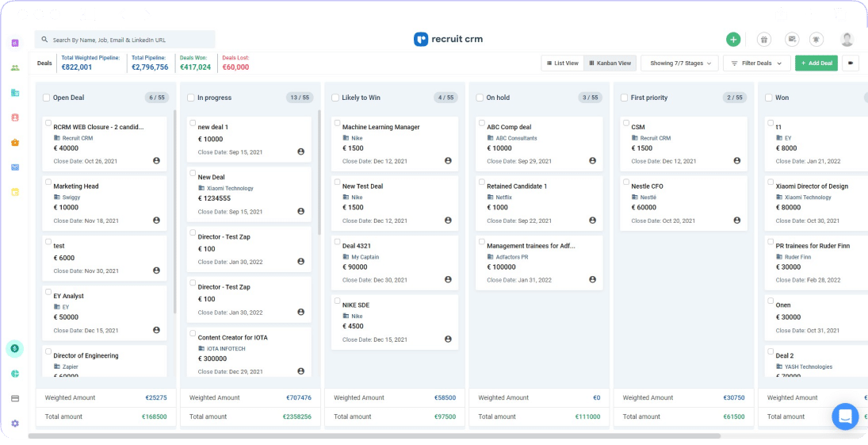
Task: Tick the EY Analyst card checkbox
Action: (48, 292)
